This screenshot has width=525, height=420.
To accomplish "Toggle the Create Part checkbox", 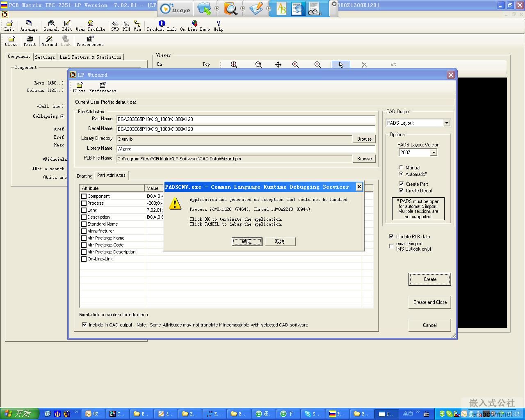I will (401, 184).
